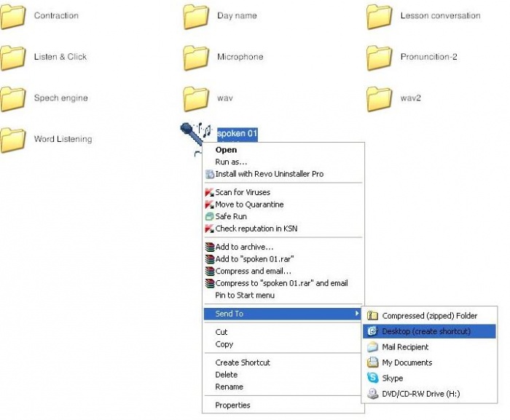The image size is (510, 420).
Task: Select the Day name folder icon
Action: pos(196,16)
